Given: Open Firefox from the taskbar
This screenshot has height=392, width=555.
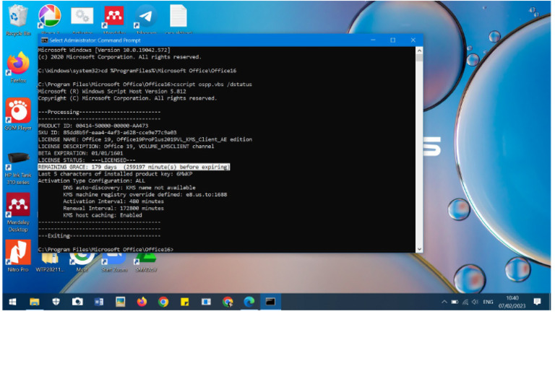Looking at the screenshot, I should pos(142,302).
